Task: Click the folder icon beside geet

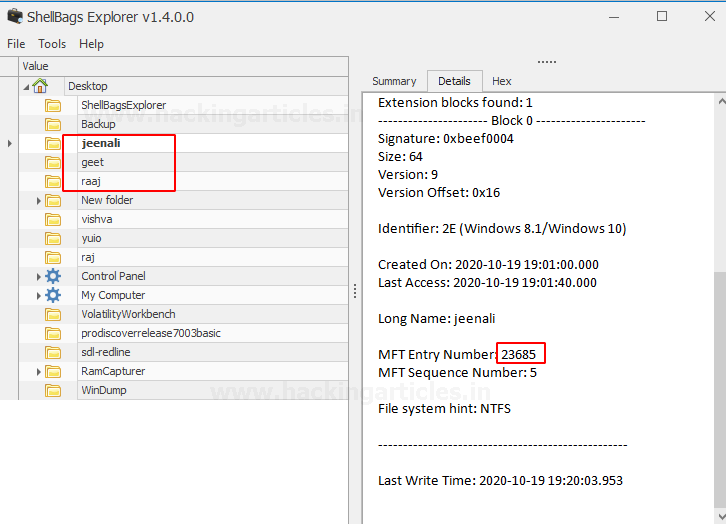Action: point(53,162)
